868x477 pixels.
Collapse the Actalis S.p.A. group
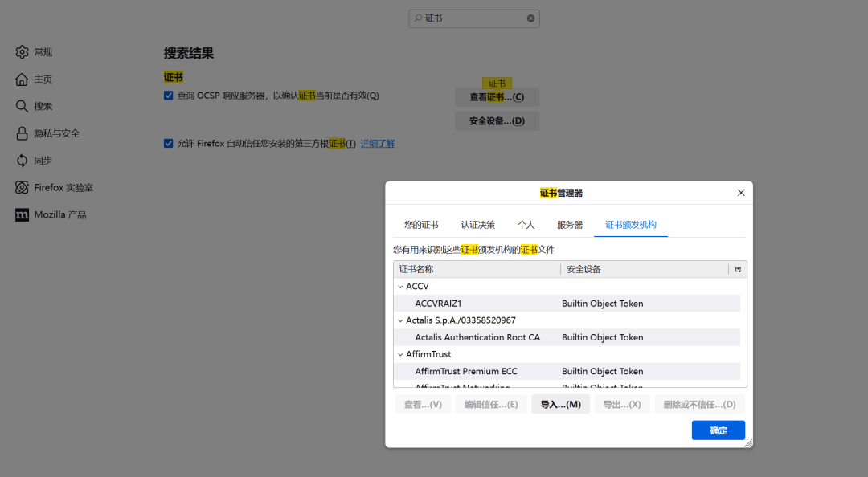click(400, 320)
